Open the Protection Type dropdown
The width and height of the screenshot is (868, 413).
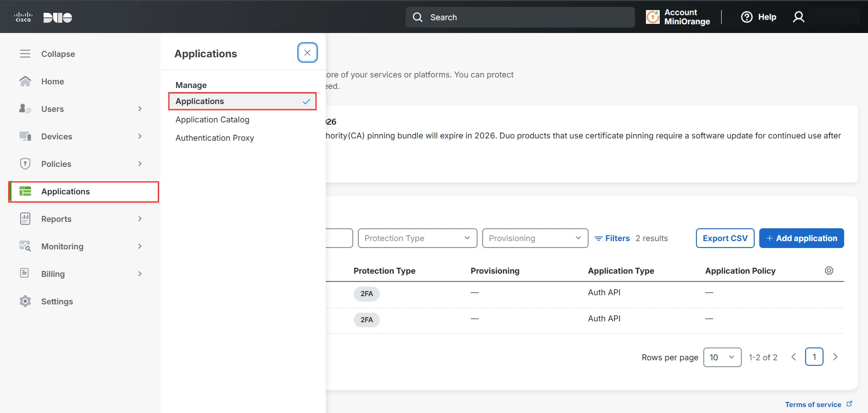pos(417,238)
